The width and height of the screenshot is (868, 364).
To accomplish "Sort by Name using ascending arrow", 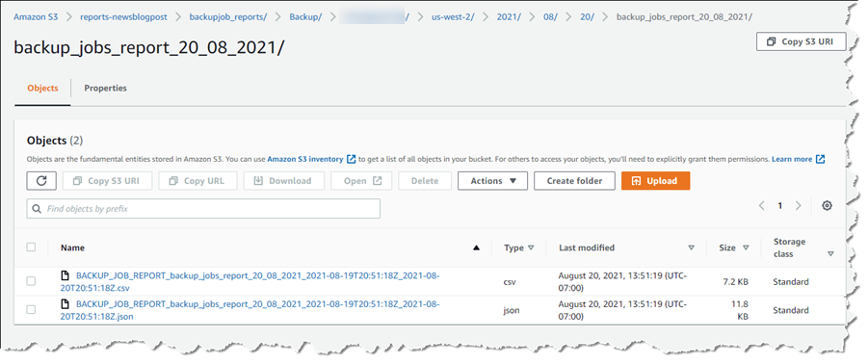I will click(476, 248).
